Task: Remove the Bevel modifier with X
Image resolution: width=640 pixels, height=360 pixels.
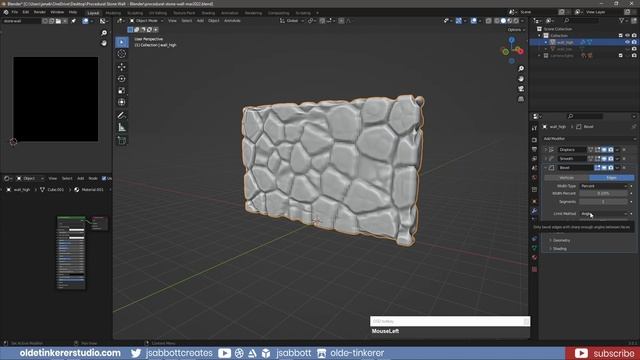Action: pos(624,168)
